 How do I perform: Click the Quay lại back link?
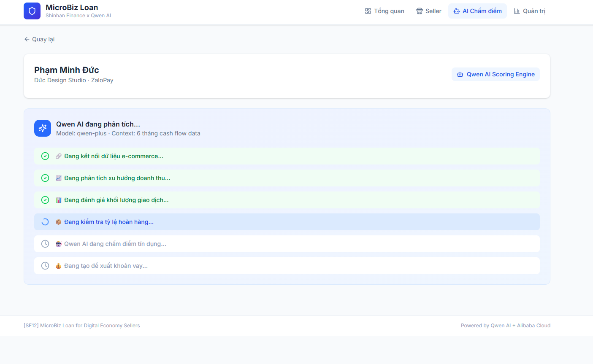click(39, 39)
